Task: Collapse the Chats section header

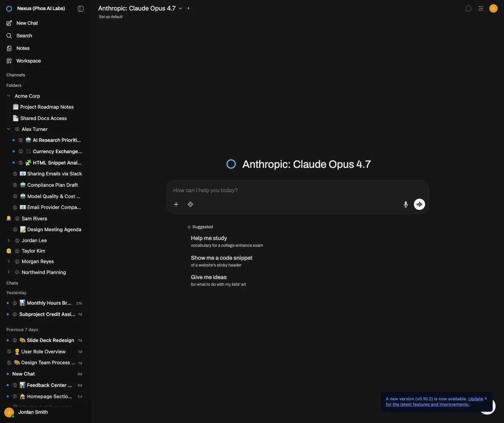Action: click(12, 283)
